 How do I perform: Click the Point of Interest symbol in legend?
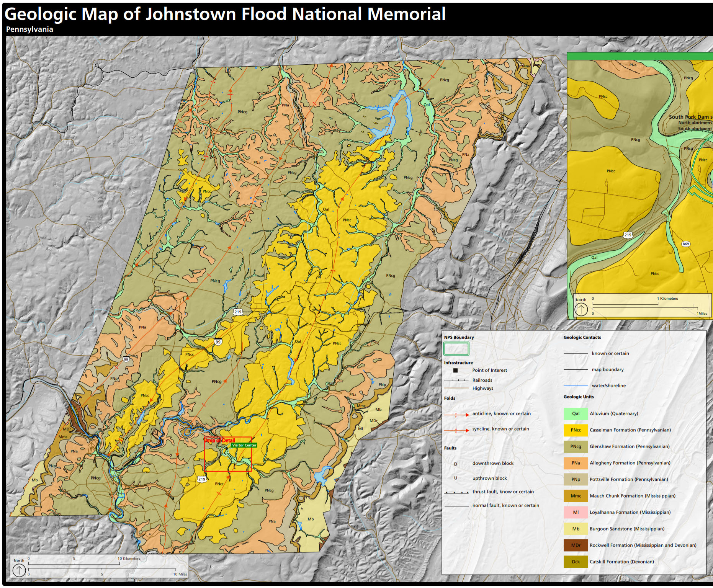click(456, 370)
